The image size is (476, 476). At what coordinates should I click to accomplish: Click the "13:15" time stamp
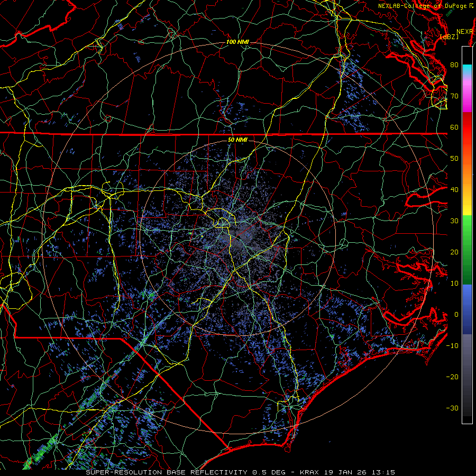point(385,472)
